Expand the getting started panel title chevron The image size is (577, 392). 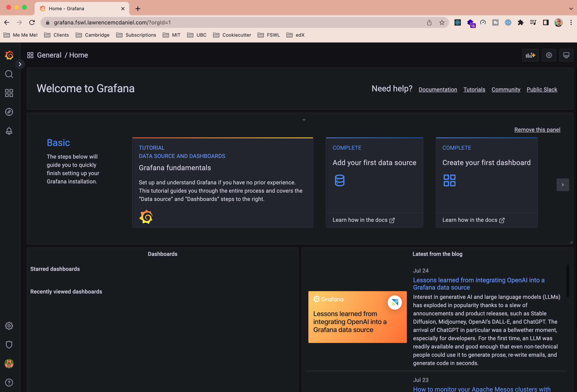(x=304, y=120)
